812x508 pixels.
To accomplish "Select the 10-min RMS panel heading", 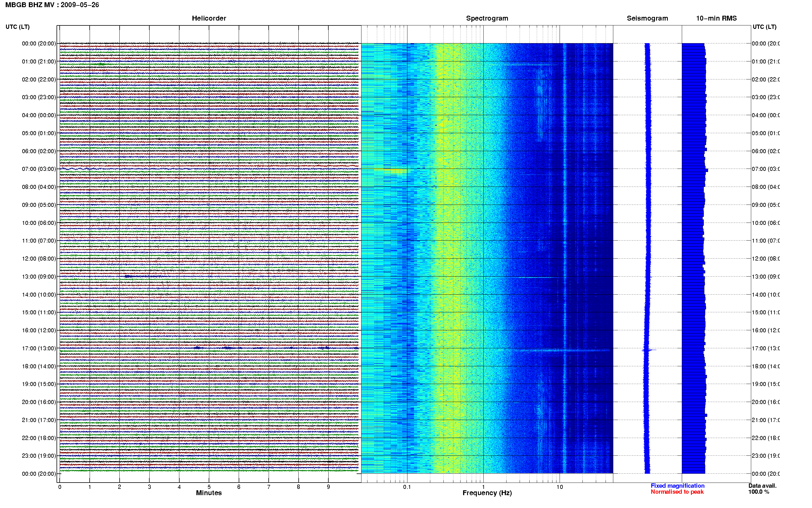I will click(716, 19).
